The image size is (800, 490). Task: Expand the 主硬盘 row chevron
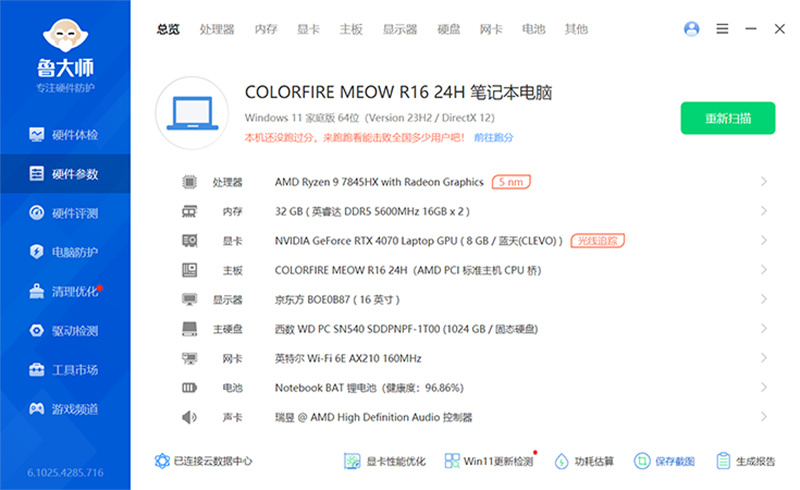764,328
